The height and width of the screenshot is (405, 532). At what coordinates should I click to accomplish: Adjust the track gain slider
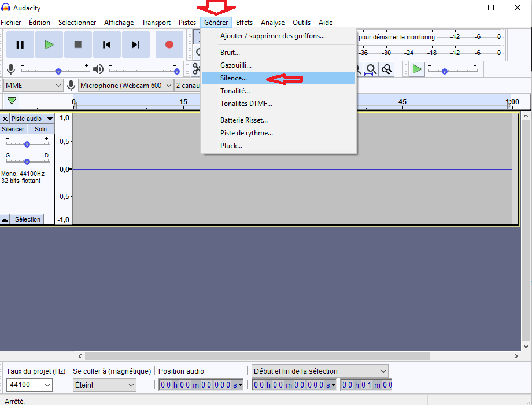click(x=27, y=144)
